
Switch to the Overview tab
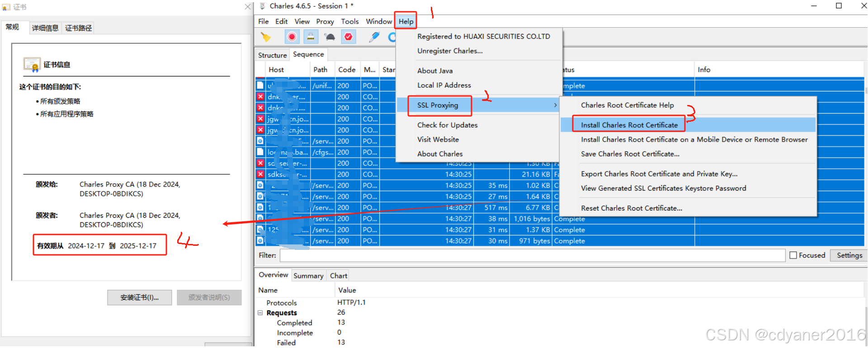pos(273,275)
